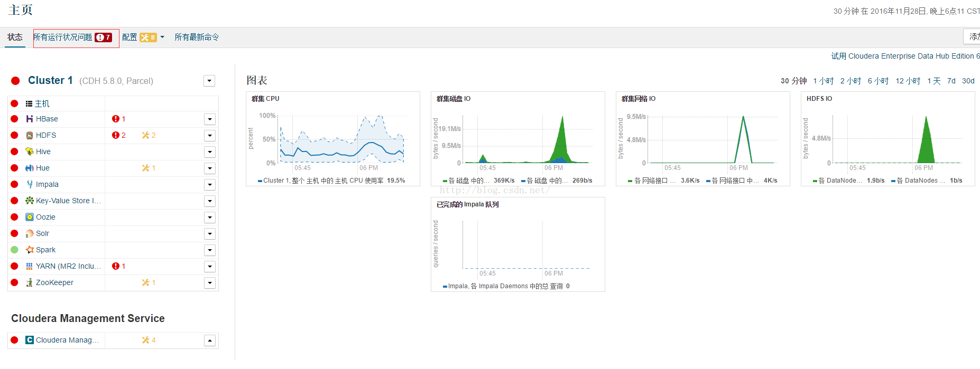Open the HBase actions dropdown
Image resolution: width=980 pixels, height=369 pixels.
tap(210, 119)
